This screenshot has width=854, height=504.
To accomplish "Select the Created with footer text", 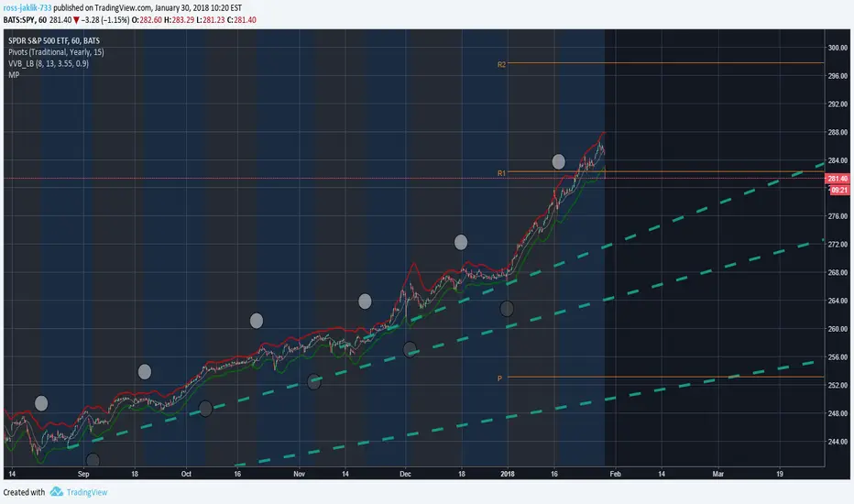I will [24, 493].
